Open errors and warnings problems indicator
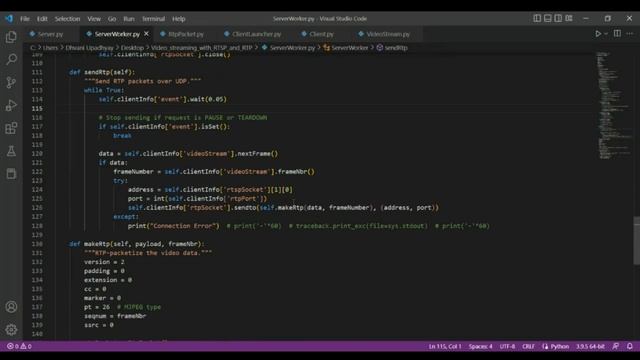Image resolution: width=640 pixels, height=360 pixels. 19,347
